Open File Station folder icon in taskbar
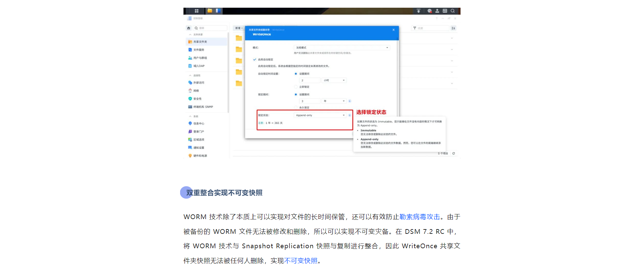This screenshot has width=644, height=271. pos(210,11)
